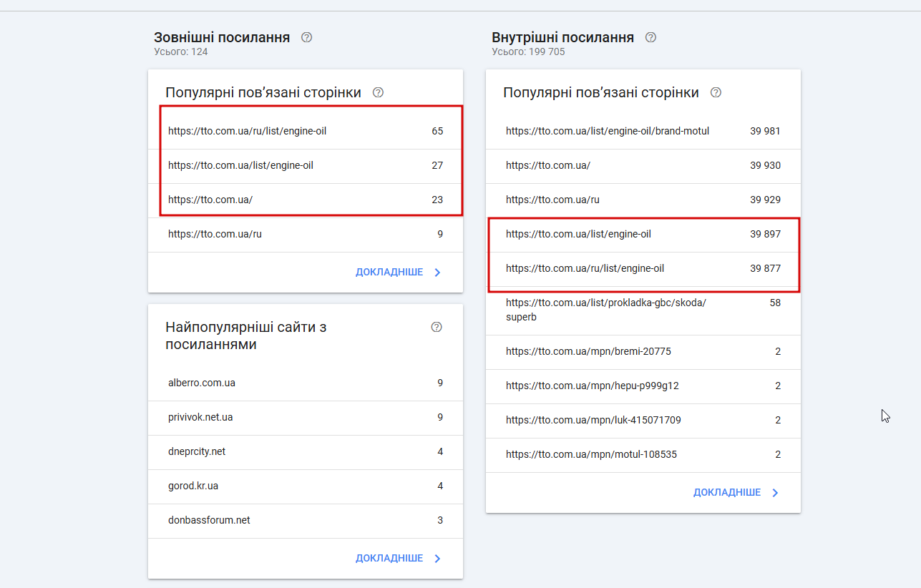
Task: Open ДОКЛАДНІШЕ under top linking sites
Action: 398,558
